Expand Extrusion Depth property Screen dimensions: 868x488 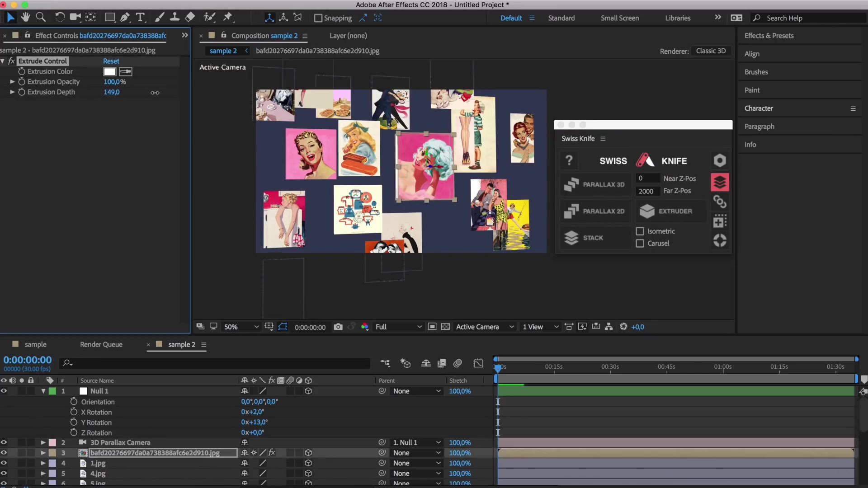pos(12,92)
